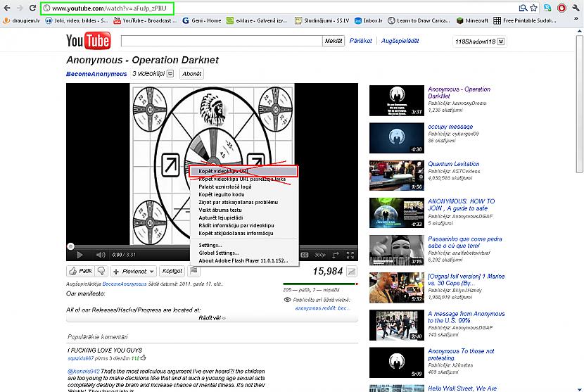Enter fullscreen mode on the player
584x392 pixels.
pos(350,255)
